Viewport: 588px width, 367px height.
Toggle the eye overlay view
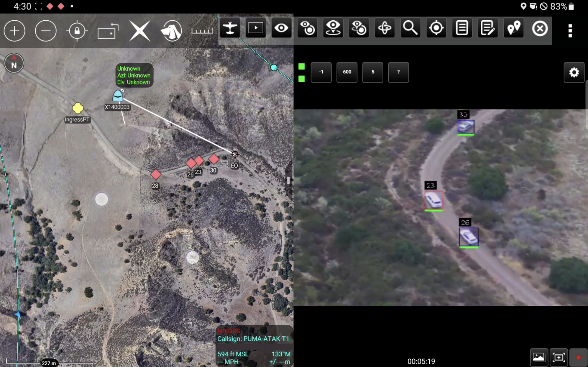tap(281, 28)
